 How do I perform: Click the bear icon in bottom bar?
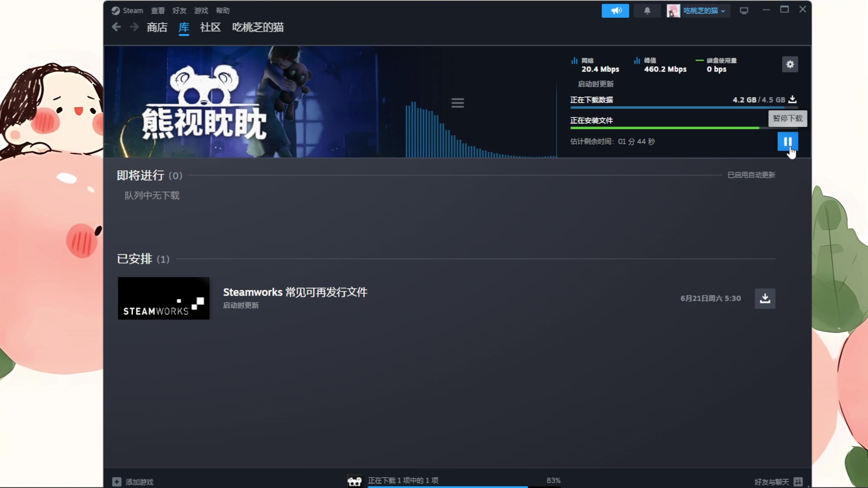[354, 481]
